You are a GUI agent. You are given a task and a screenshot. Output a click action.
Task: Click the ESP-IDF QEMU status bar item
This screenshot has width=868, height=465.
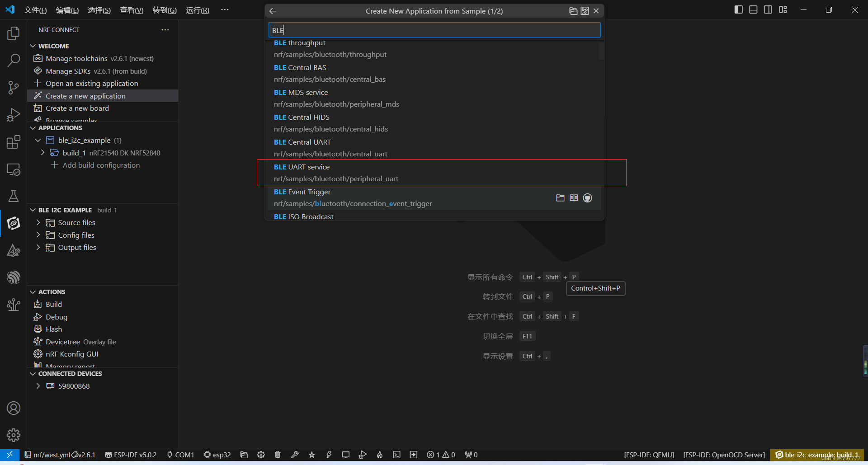pos(649,455)
